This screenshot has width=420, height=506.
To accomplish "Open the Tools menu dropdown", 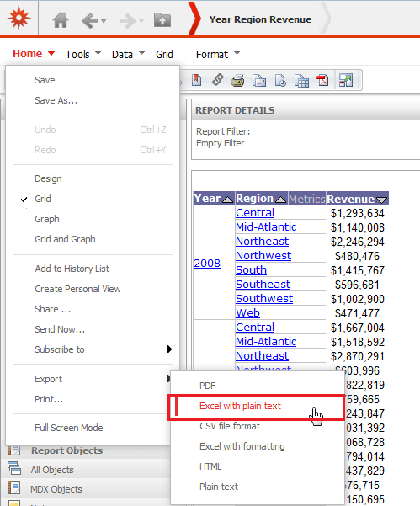I will coord(83,54).
